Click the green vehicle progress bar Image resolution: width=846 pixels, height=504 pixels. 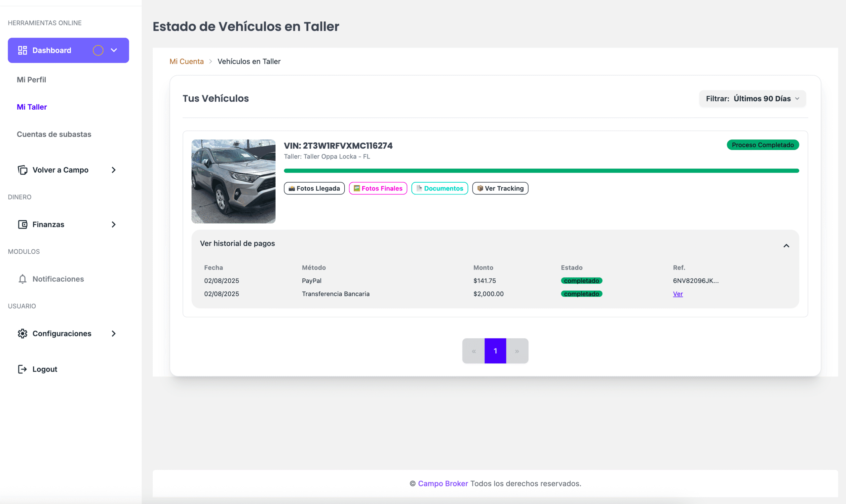pos(541,171)
